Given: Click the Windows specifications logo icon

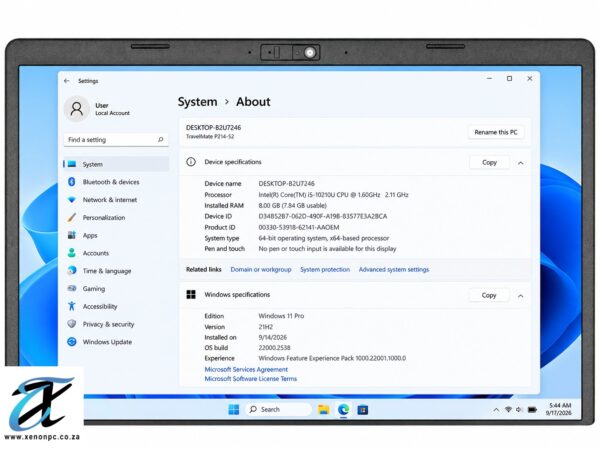Looking at the screenshot, I should click(191, 294).
